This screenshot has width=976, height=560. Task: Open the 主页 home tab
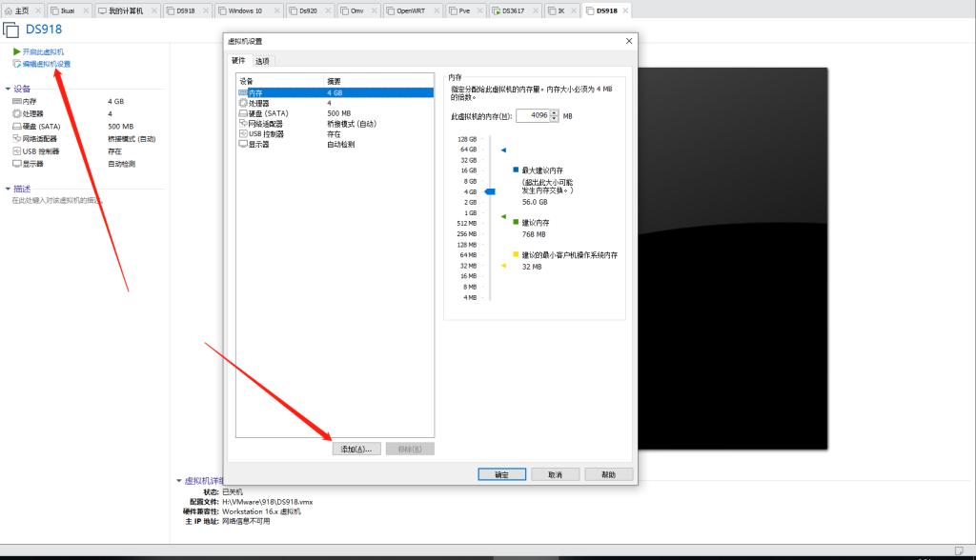[x=22, y=10]
